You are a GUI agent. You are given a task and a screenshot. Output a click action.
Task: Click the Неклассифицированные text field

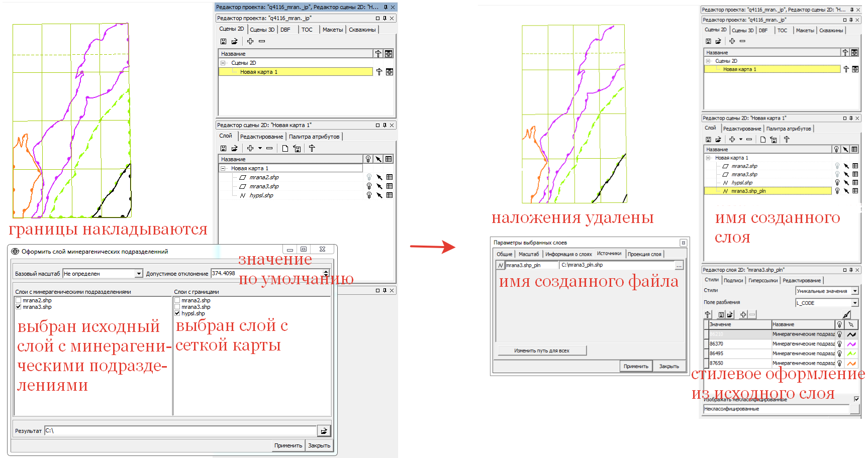point(777,409)
